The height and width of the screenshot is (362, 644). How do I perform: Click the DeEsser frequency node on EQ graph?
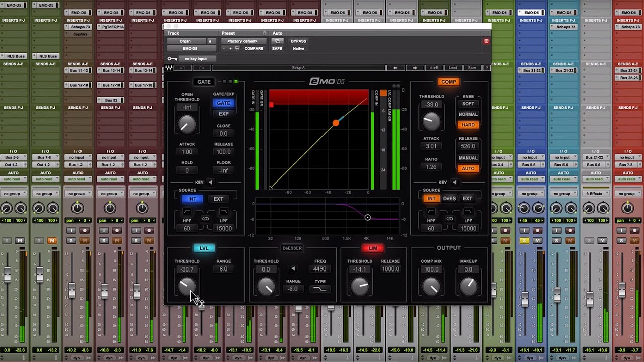(367, 218)
